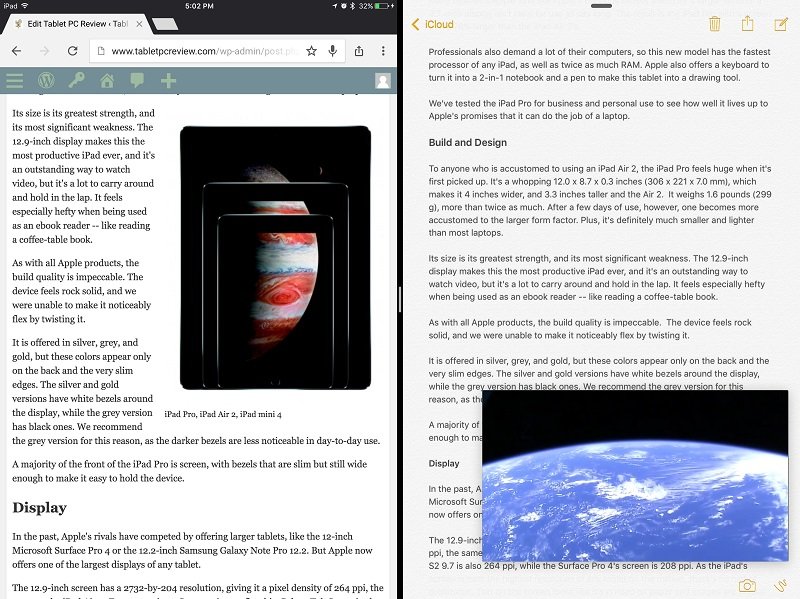
Task: Click Notes paragraph starting 'To anyone who is accustomed'
Action: coord(600,201)
